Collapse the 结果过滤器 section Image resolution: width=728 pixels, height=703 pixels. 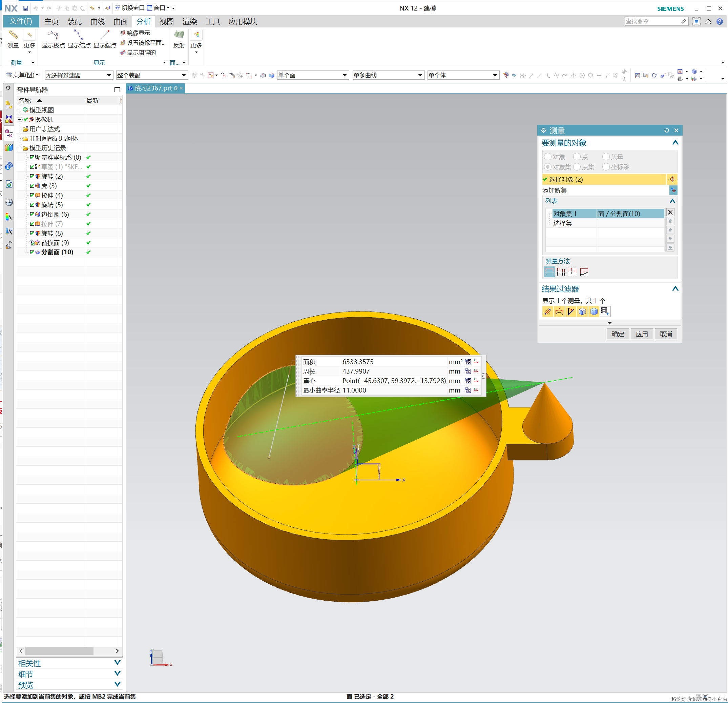coord(675,289)
